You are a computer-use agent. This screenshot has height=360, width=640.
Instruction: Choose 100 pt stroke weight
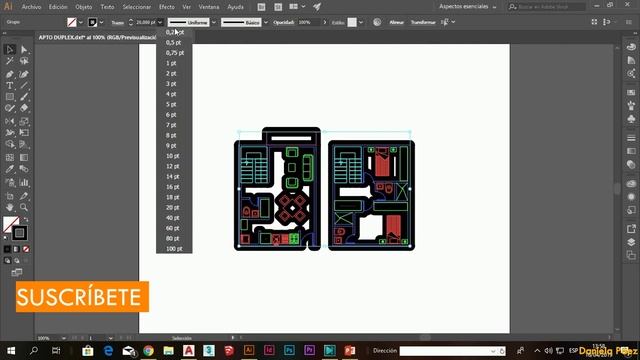coord(174,249)
